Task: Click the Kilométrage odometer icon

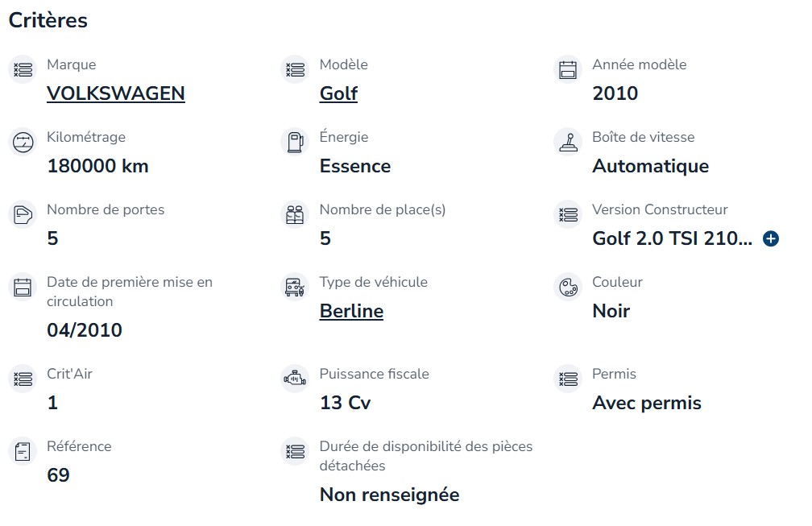Action: coord(23,142)
